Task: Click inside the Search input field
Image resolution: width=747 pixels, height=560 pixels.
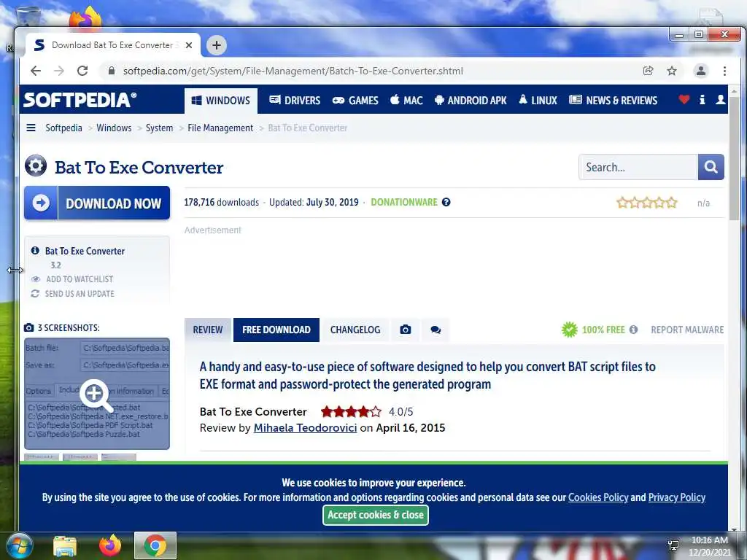Action: (638, 167)
